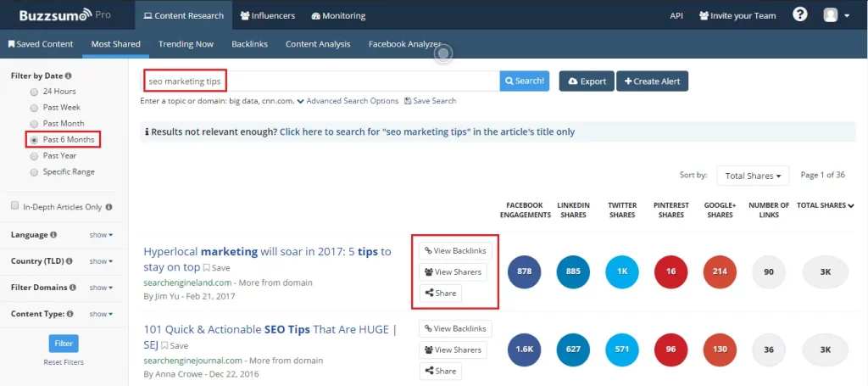Save the Hyperlocal marketing article bookmark
This screenshot has height=386, width=868.
click(216, 268)
